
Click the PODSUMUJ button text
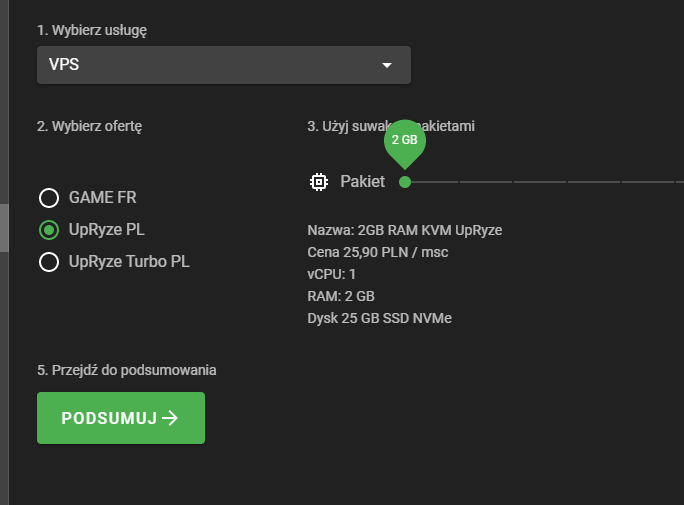108,418
